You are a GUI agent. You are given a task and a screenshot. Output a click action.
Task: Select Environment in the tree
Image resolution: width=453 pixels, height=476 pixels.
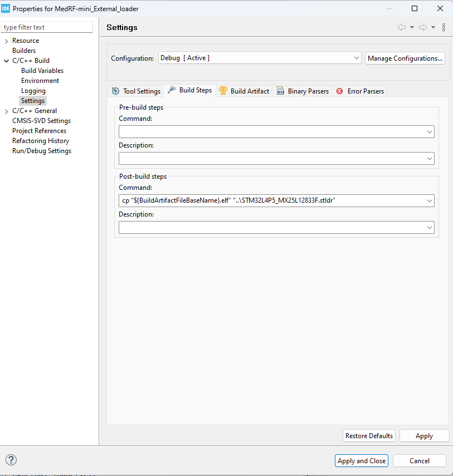tap(40, 81)
